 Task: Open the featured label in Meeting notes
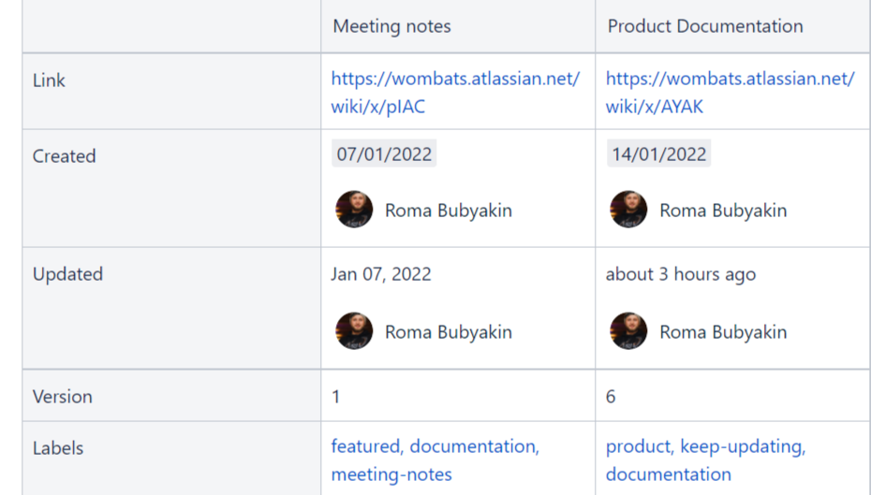pos(365,446)
